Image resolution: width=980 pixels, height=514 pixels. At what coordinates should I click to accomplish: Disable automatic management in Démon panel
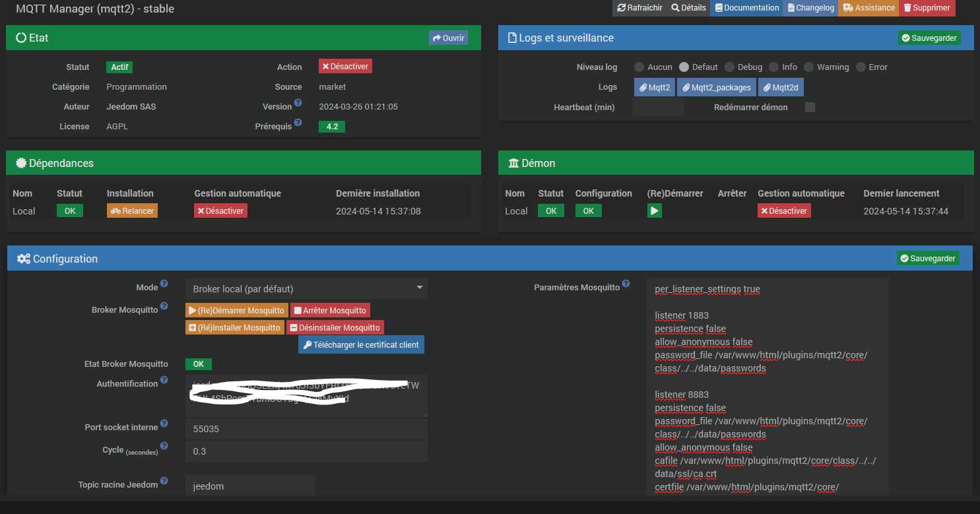(784, 210)
